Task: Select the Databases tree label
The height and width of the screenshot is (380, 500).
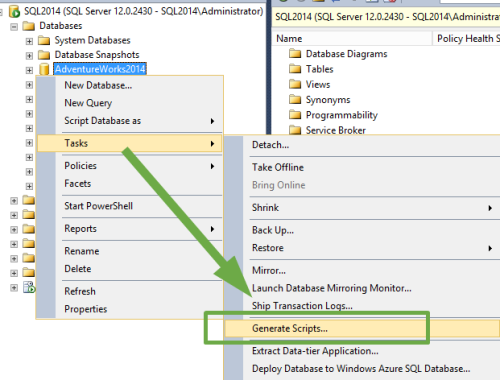Action: pyautogui.click(x=61, y=26)
